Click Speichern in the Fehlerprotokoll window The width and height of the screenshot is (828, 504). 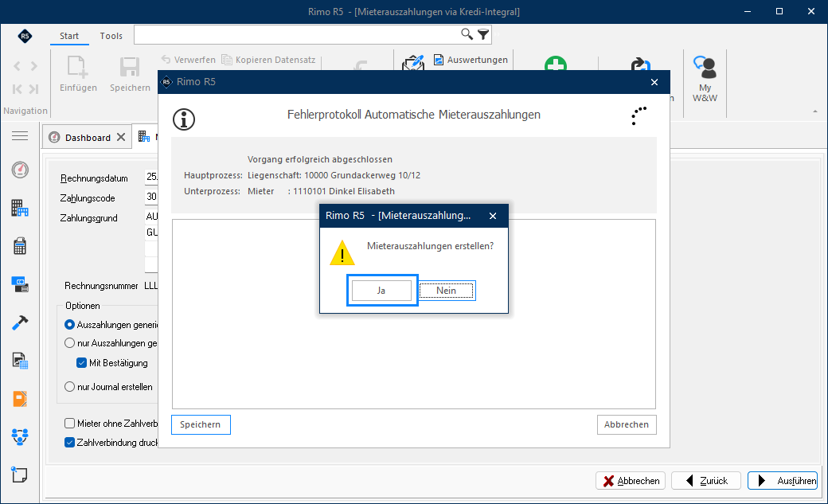201,424
